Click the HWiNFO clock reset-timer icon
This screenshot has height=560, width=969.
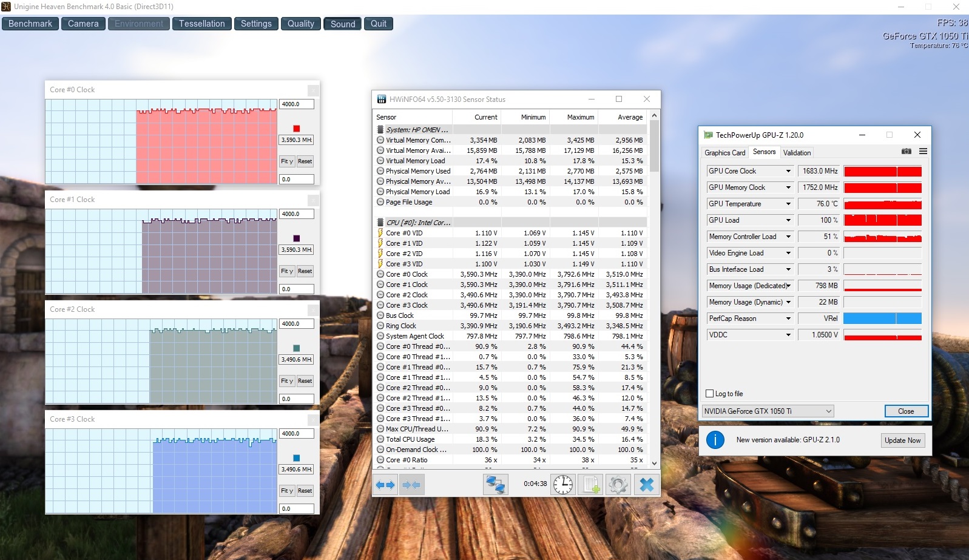tap(563, 485)
